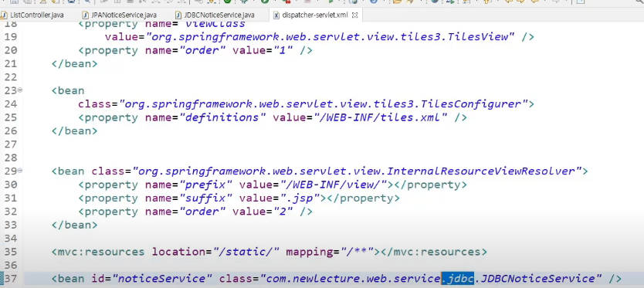
Task: Click the </bean> closing tag on line 33
Action: (x=74, y=225)
